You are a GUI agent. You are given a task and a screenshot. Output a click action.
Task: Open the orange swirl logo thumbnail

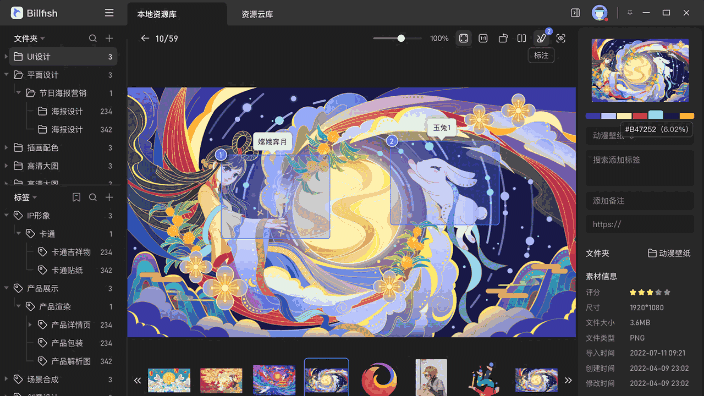tap(379, 379)
